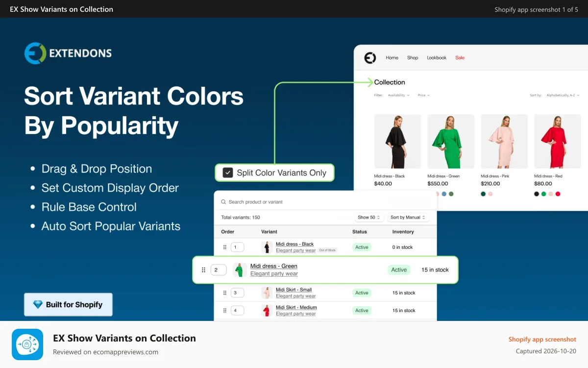Select the green swatch under Midi dress - Red

pos(543,194)
